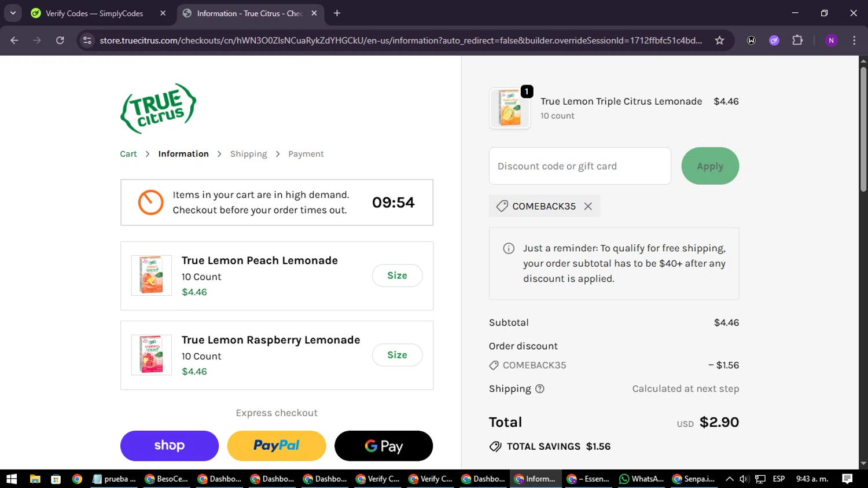Select the Information - True Citrus Checkout tab
This screenshot has width=868, height=488.
(249, 13)
